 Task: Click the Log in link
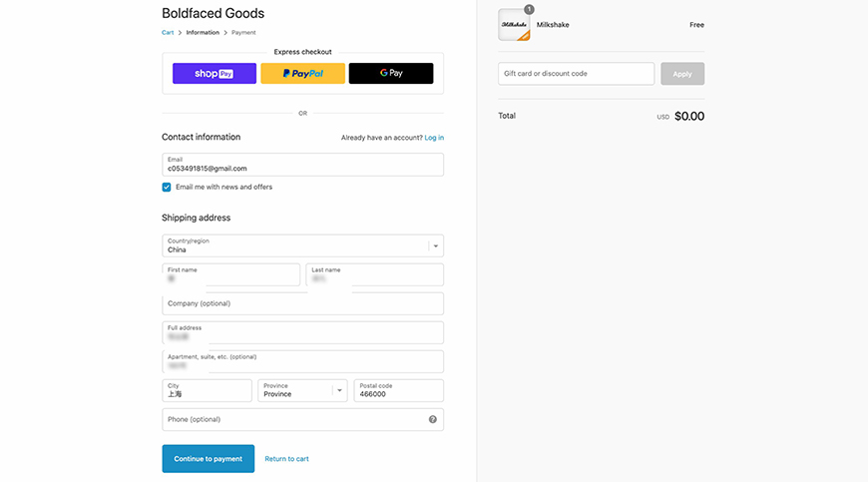pos(434,138)
